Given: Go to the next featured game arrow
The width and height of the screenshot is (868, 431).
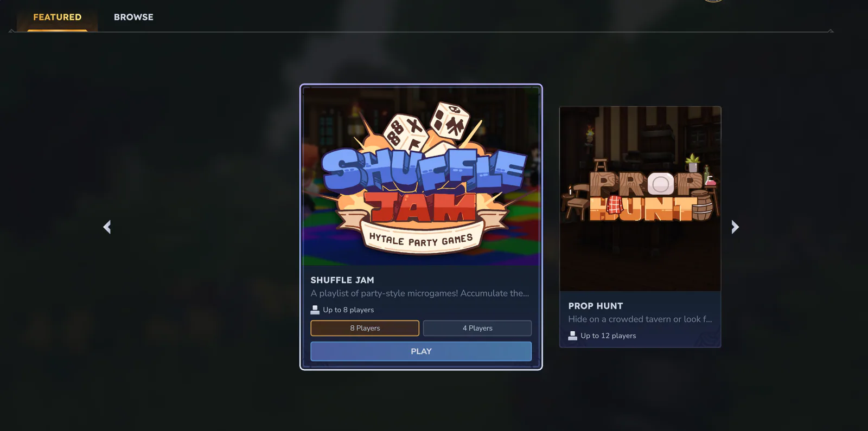Looking at the screenshot, I should [x=735, y=227].
